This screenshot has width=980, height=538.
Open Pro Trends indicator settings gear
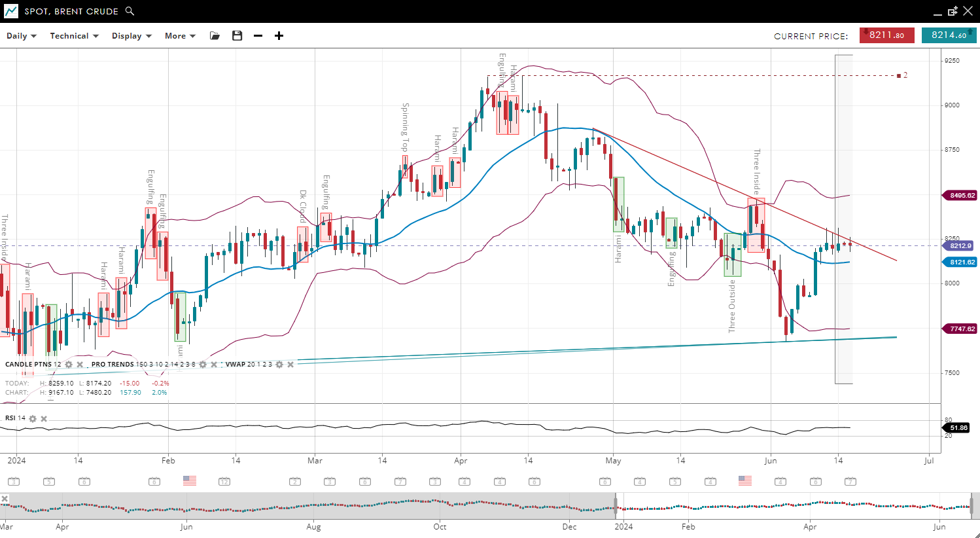(203, 365)
